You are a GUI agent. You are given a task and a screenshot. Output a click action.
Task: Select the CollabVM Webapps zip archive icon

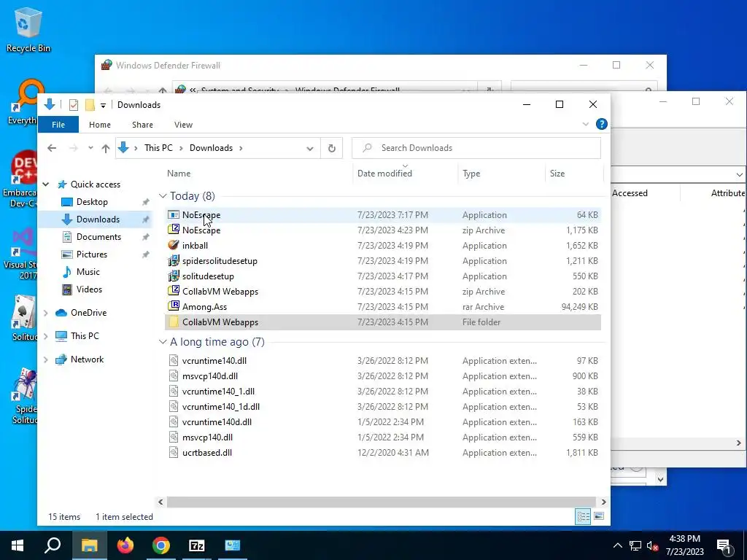tap(174, 292)
